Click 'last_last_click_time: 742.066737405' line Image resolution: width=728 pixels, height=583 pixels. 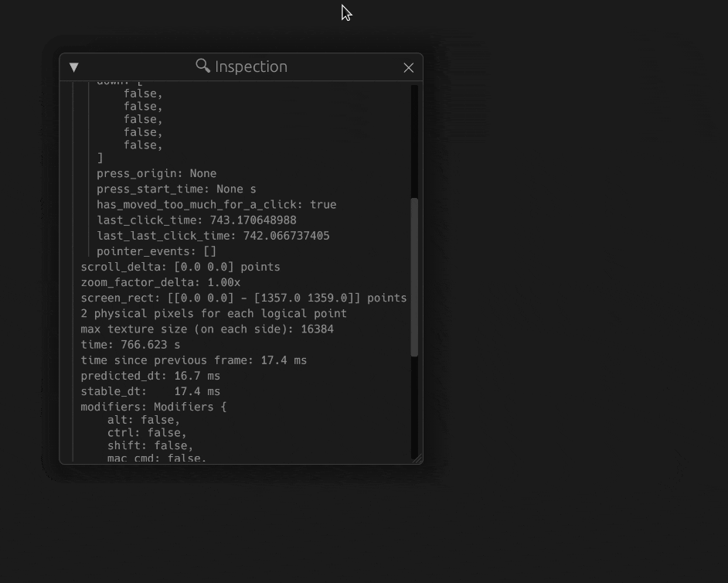[x=213, y=236]
